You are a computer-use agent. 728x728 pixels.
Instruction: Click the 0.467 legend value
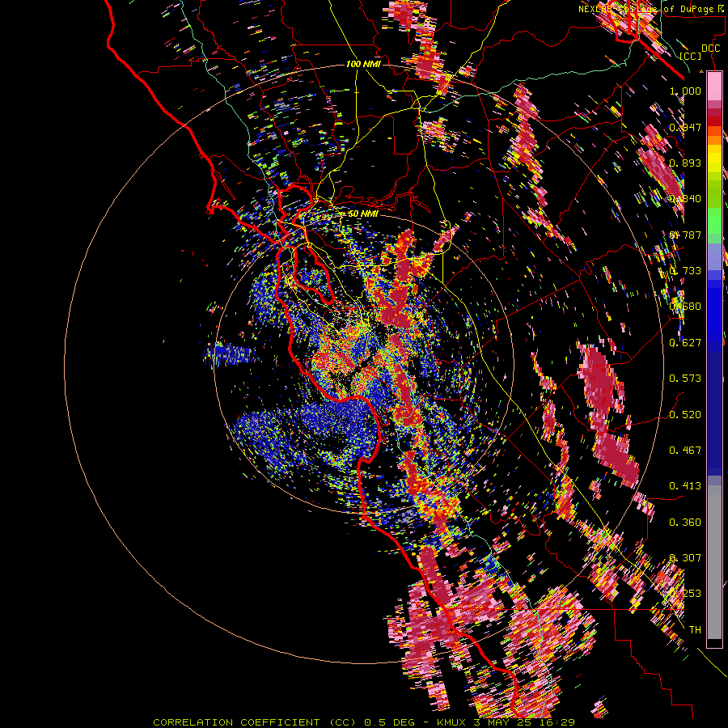tap(685, 451)
